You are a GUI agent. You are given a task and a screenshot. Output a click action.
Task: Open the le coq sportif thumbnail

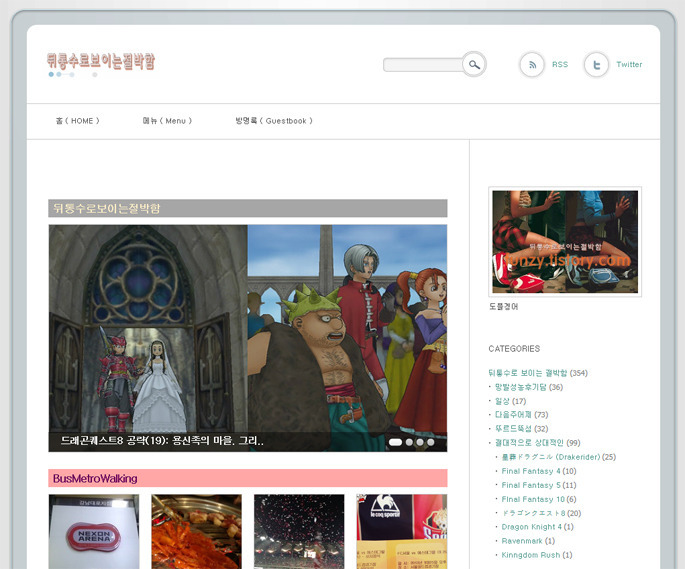pos(402,531)
